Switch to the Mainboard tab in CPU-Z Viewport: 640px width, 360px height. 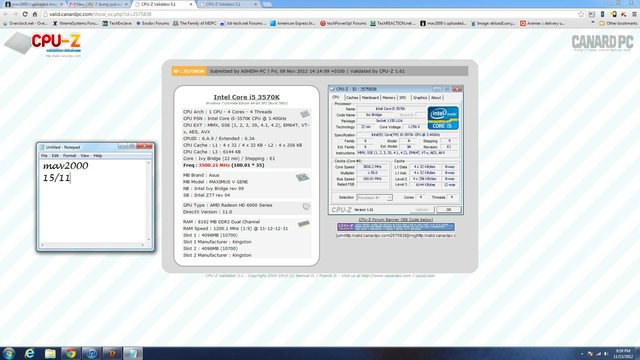370,98
